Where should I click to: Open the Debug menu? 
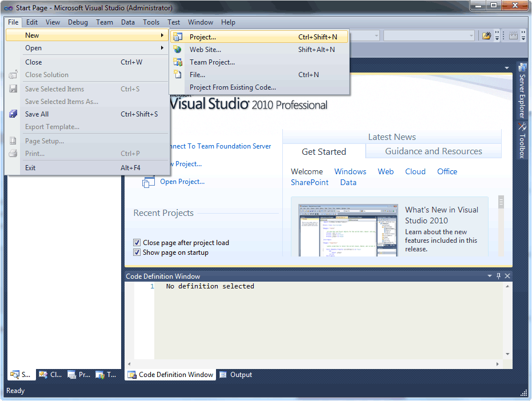78,22
